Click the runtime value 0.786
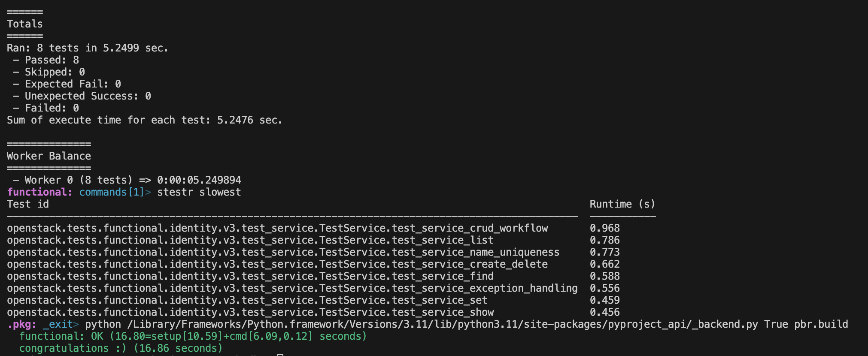 click(x=604, y=240)
